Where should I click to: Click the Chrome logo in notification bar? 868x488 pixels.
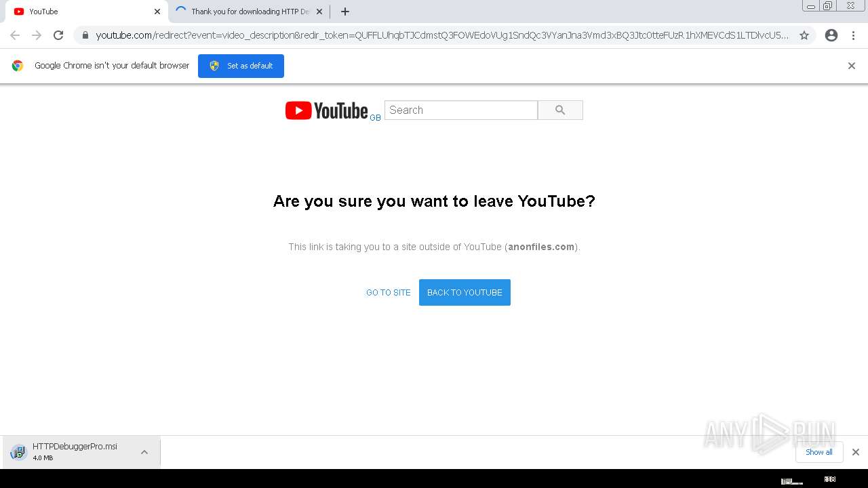18,66
